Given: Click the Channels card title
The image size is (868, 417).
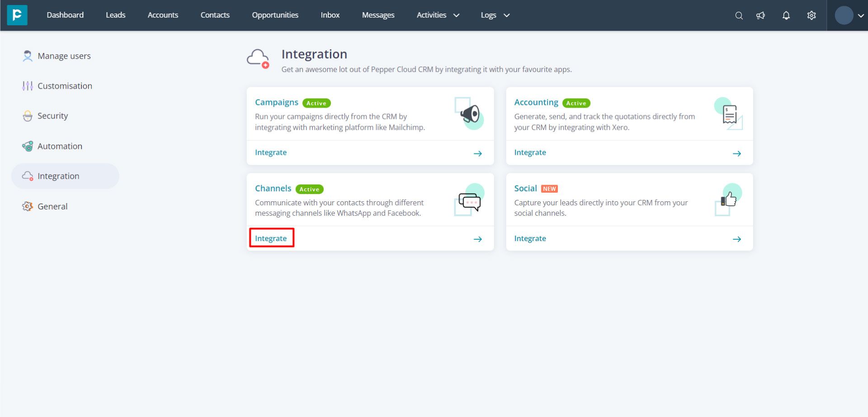Looking at the screenshot, I should click(273, 188).
